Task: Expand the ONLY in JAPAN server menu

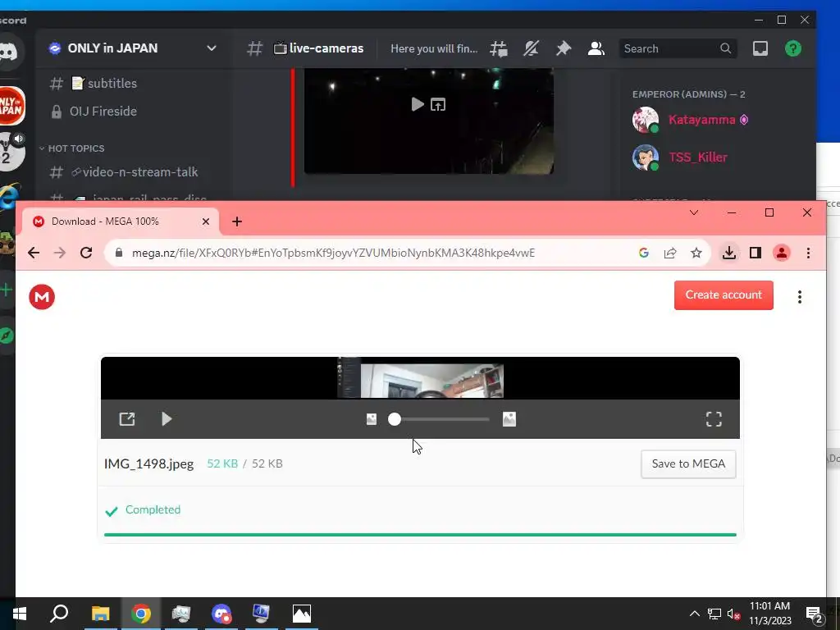Action: tap(212, 48)
